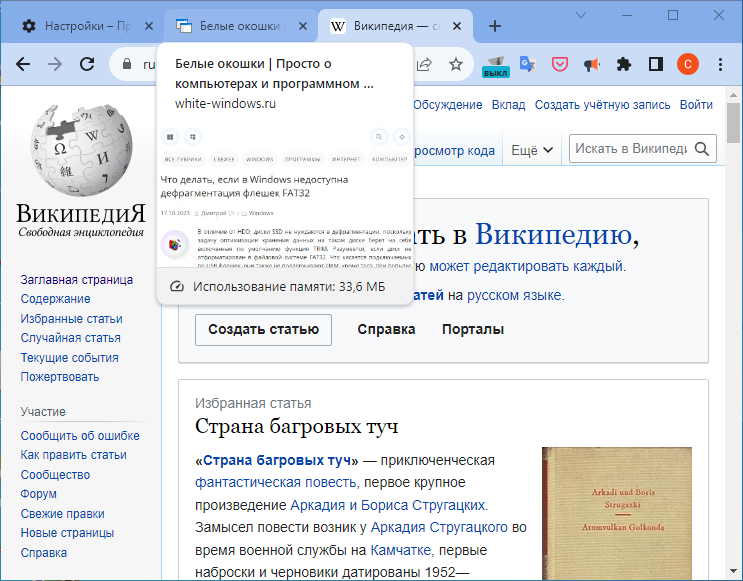Open 'Текущие события' link
The image size is (743, 581).
(69, 358)
